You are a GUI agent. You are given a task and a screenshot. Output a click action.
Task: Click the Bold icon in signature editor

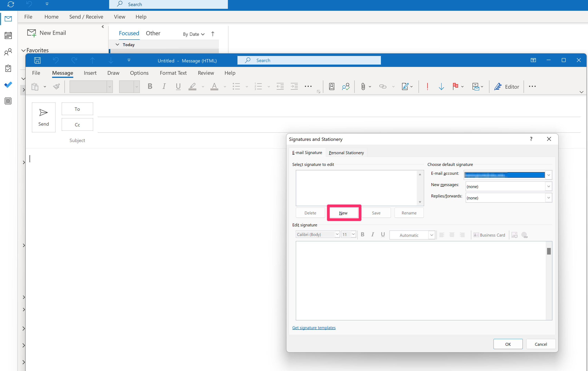point(362,235)
